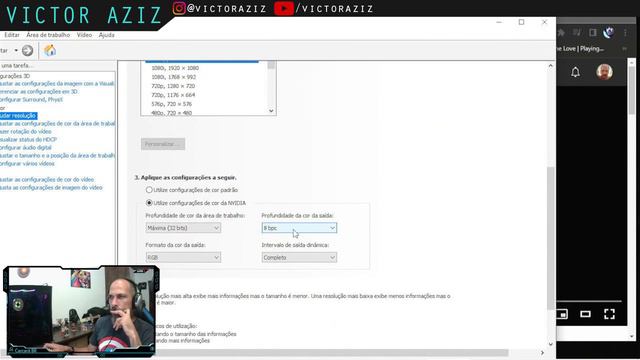Select 'Utilize configurações de cor da NVIDIA' radio
Screen dimensions: 640x360
pyautogui.click(x=149, y=203)
